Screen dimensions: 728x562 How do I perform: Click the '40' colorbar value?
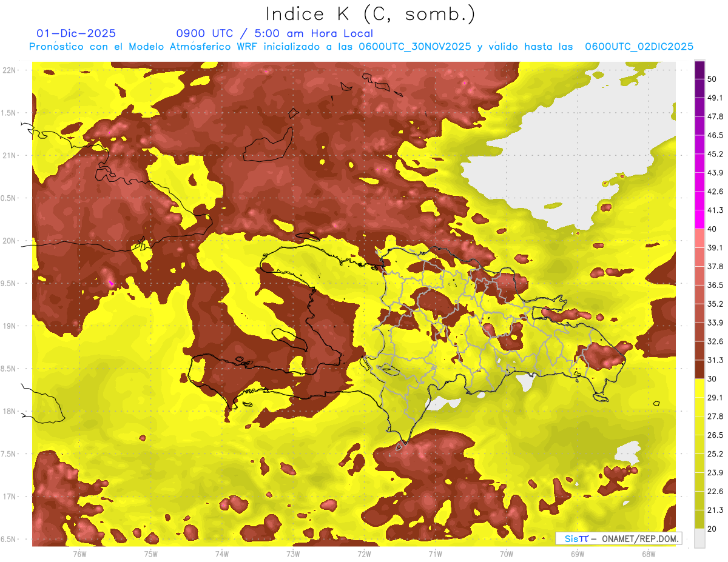coord(712,229)
